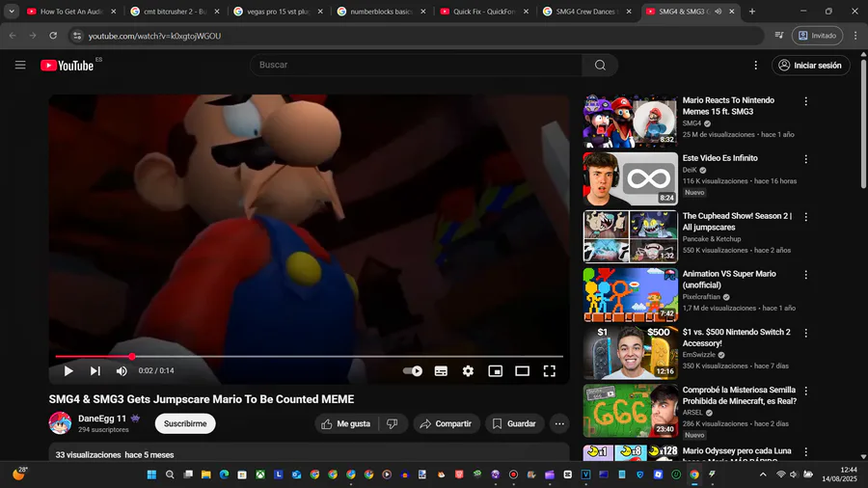This screenshot has height=488, width=868.
Task: Dislike the video
Action: point(393,423)
